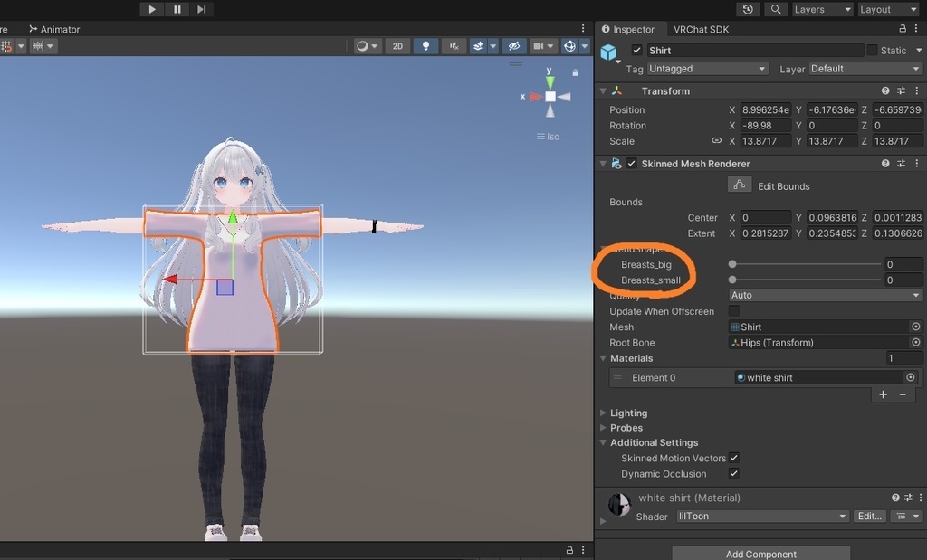The width and height of the screenshot is (927, 560).
Task: Toggle scene effects layers icon
Action: click(x=478, y=46)
